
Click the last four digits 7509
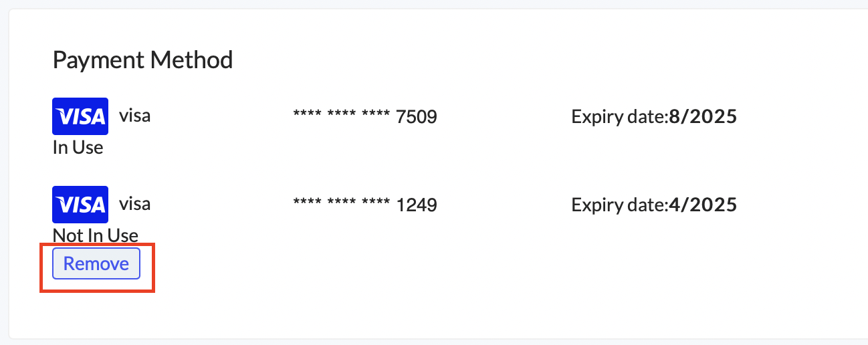point(416,118)
